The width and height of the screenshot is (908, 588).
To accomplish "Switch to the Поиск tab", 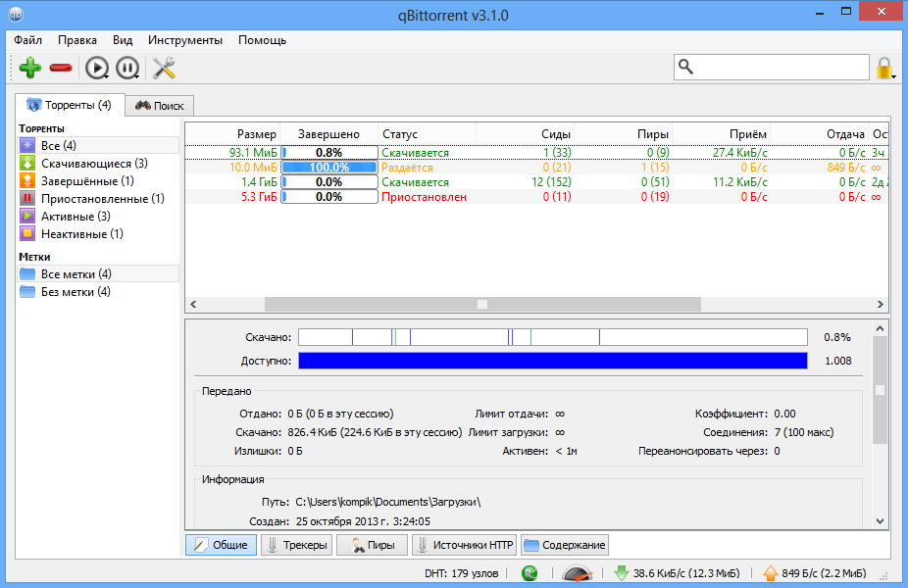I will coord(159,106).
